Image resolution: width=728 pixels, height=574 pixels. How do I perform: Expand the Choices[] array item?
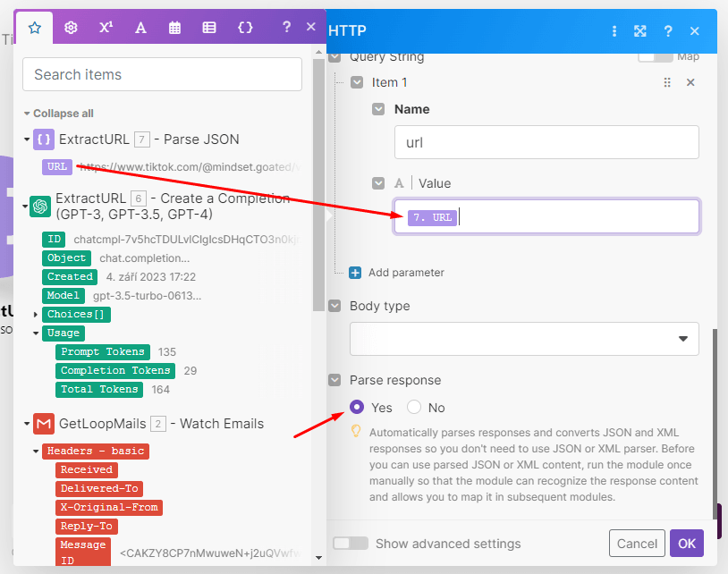pos(36,315)
